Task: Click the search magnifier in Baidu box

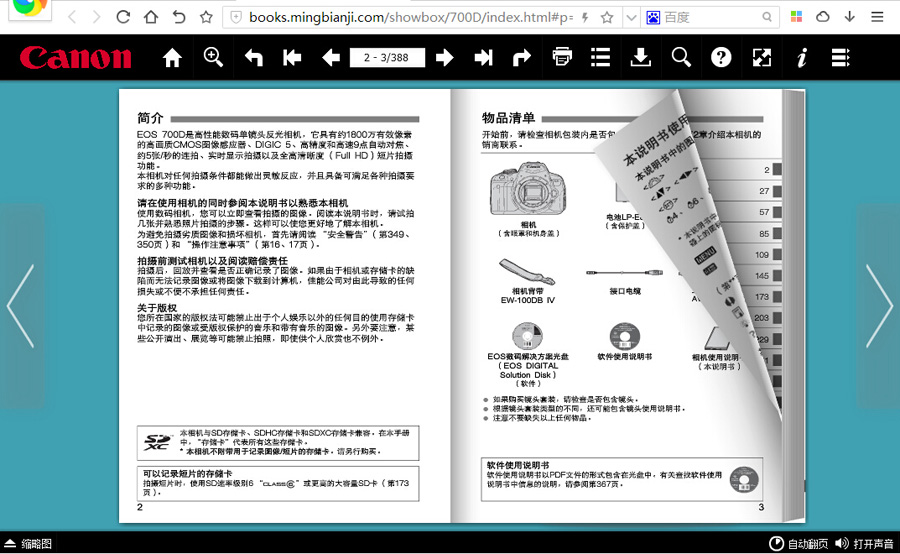Action: click(767, 17)
